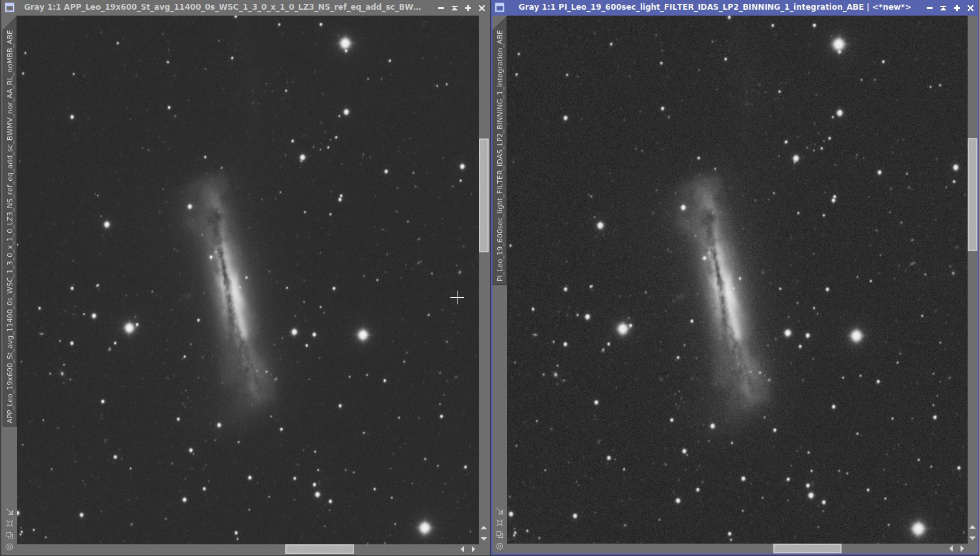
Task: Click the horizontal scrollbar thumb in APP_Leo window
Action: point(320,549)
